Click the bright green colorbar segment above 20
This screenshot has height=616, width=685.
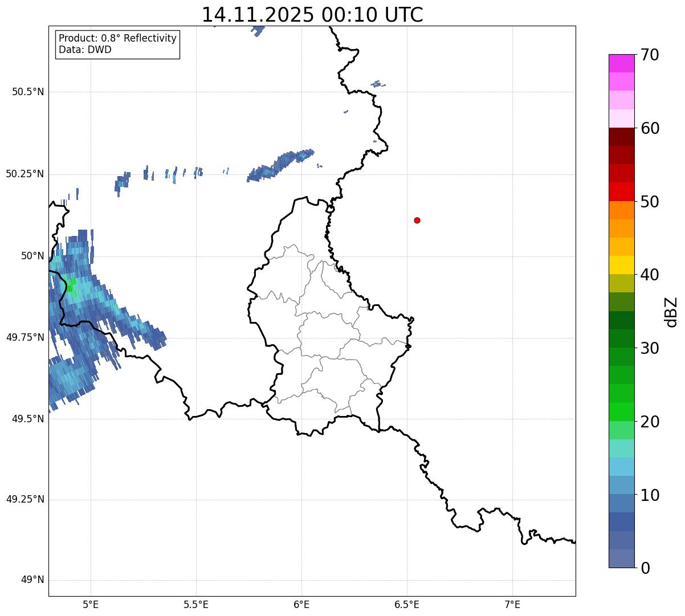[621, 411]
